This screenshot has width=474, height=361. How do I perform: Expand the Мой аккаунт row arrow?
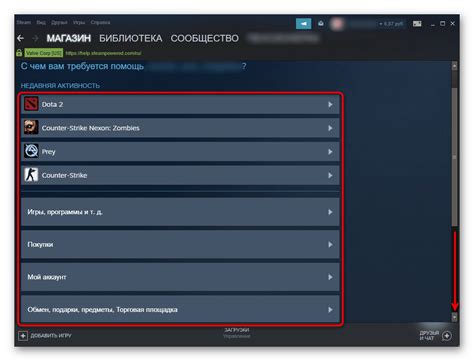(330, 277)
